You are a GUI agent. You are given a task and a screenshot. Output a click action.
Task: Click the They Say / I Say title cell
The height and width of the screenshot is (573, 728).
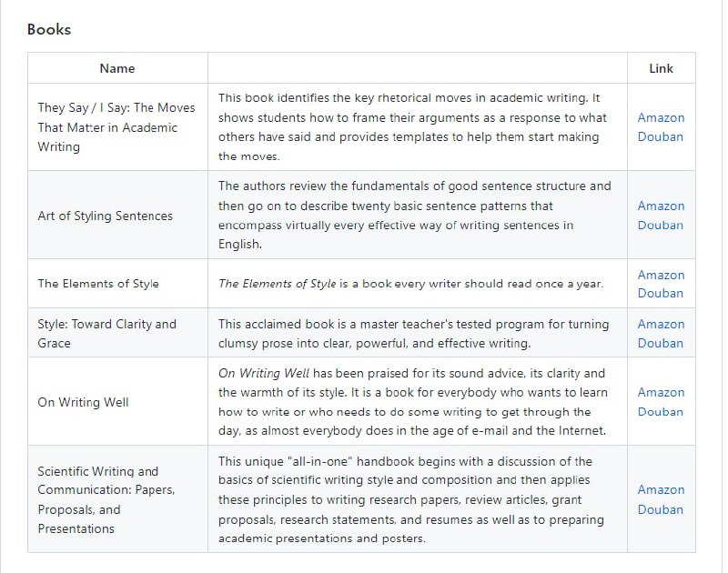click(116, 127)
